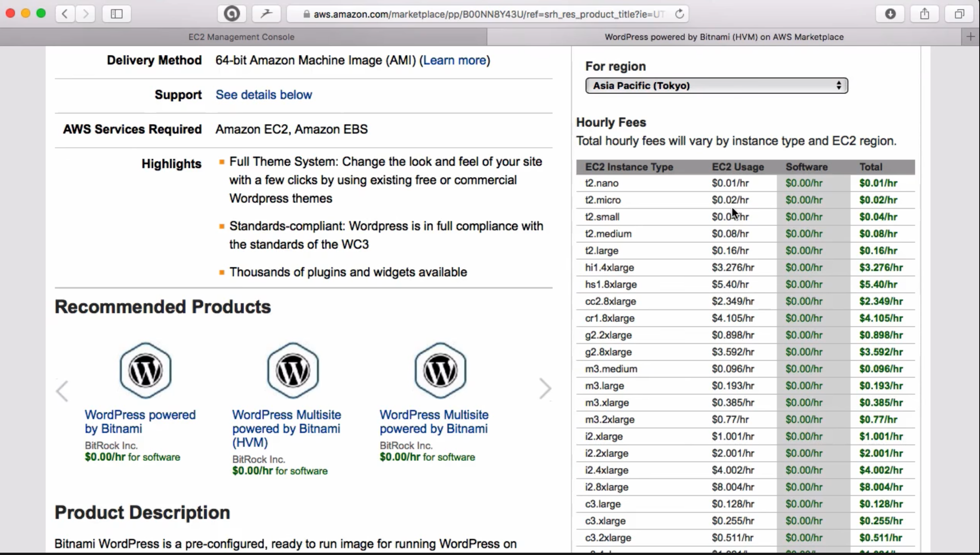The width and height of the screenshot is (980, 555).
Task: Open the See details below link
Action: pyautogui.click(x=263, y=95)
